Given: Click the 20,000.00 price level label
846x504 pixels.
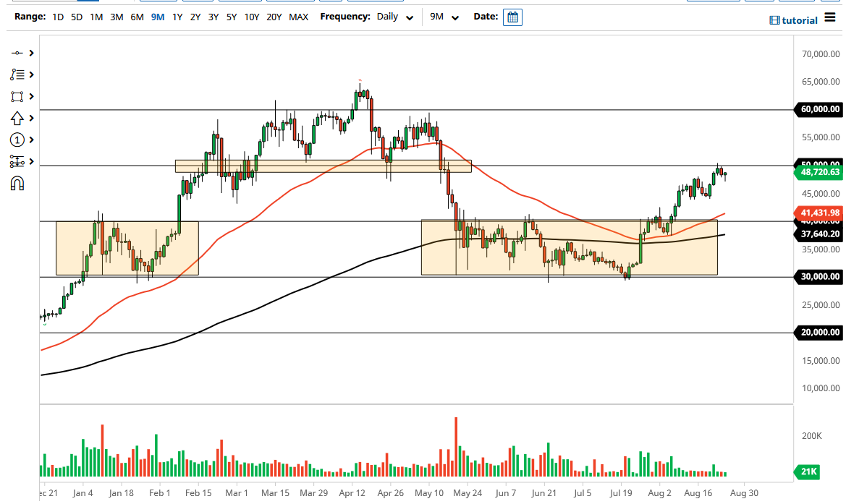Looking at the screenshot, I should click(x=818, y=332).
